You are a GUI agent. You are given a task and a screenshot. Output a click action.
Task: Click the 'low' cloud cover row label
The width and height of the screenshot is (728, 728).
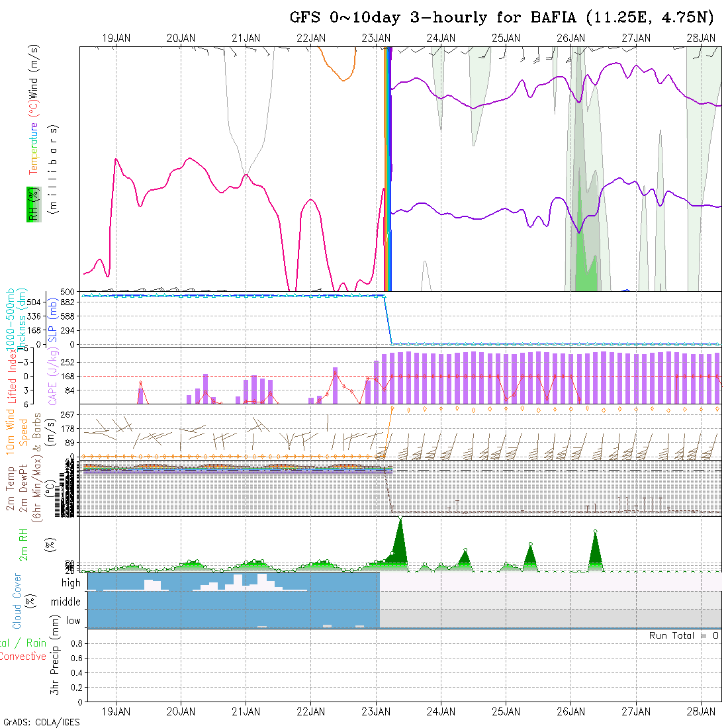pyautogui.click(x=73, y=621)
